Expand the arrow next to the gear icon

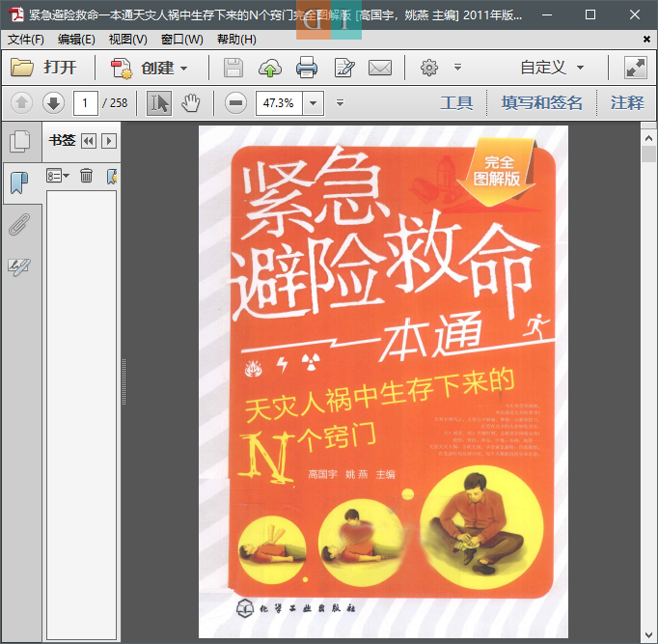point(458,68)
